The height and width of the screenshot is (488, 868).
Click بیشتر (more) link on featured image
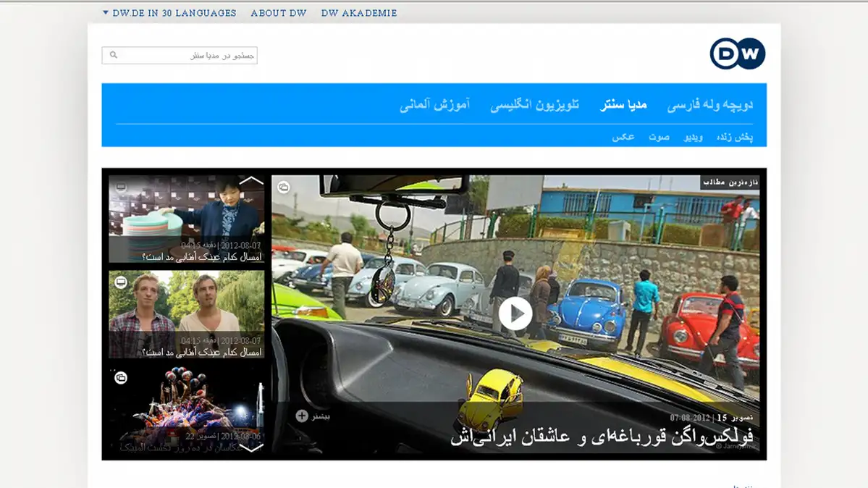point(321,416)
